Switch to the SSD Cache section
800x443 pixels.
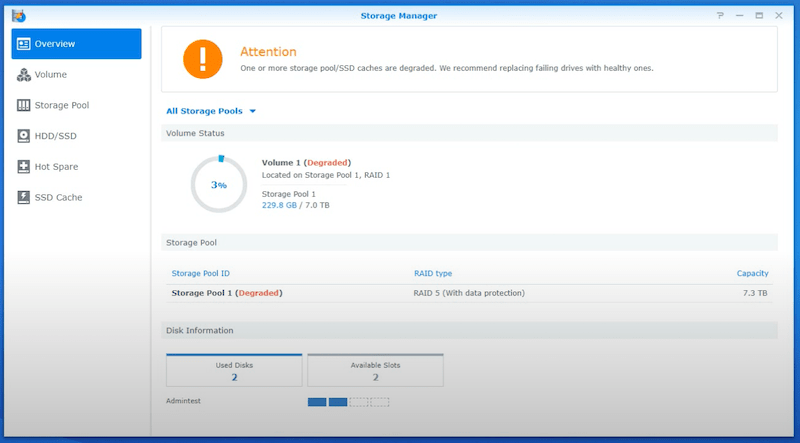coord(58,198)
